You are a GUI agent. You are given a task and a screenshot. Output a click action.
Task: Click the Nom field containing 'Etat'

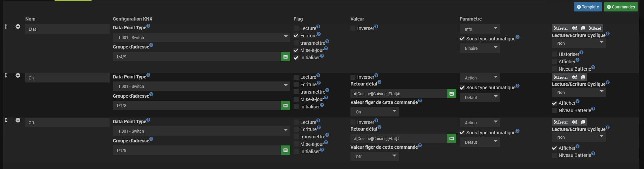click(67, 29)
